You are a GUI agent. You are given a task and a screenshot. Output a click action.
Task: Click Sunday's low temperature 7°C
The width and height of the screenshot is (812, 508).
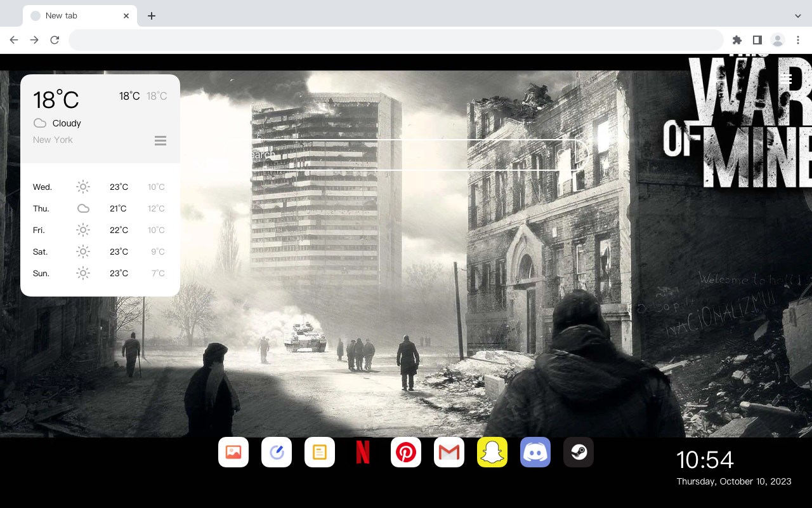click(158, 273)
